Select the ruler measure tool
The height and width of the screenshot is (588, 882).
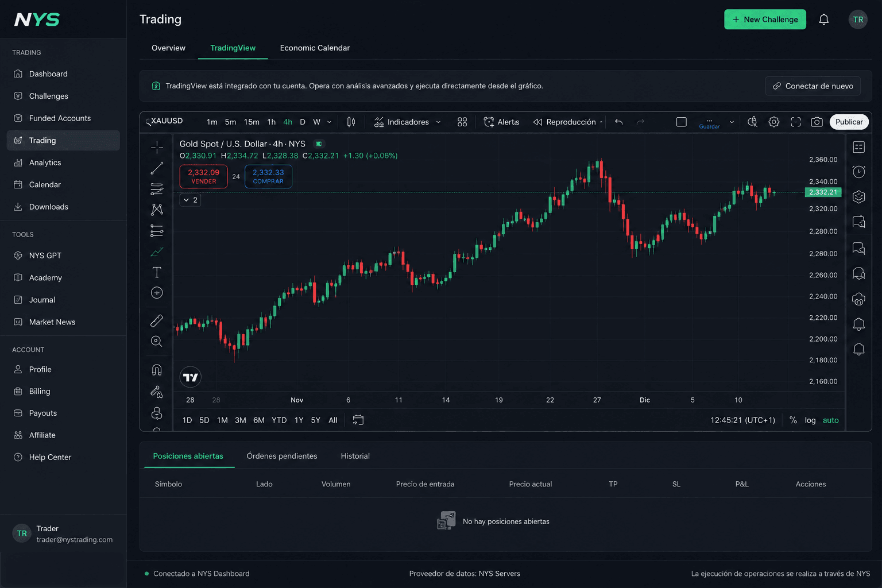157,320
